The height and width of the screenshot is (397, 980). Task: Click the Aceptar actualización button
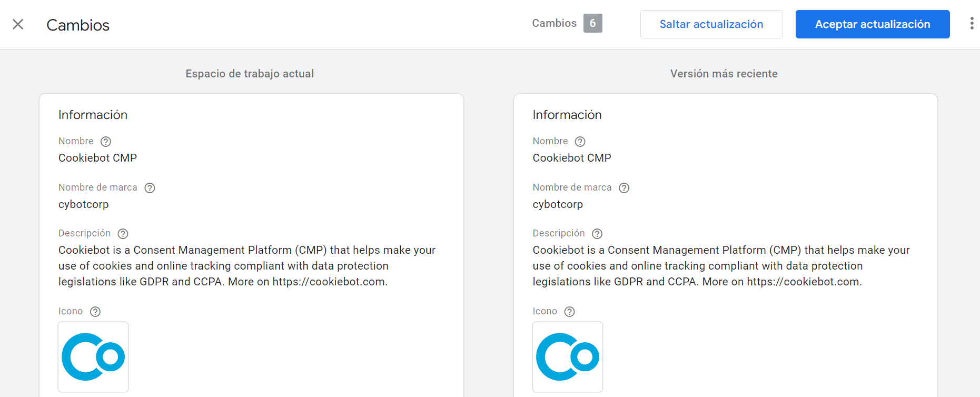click(x=873, y=24)
